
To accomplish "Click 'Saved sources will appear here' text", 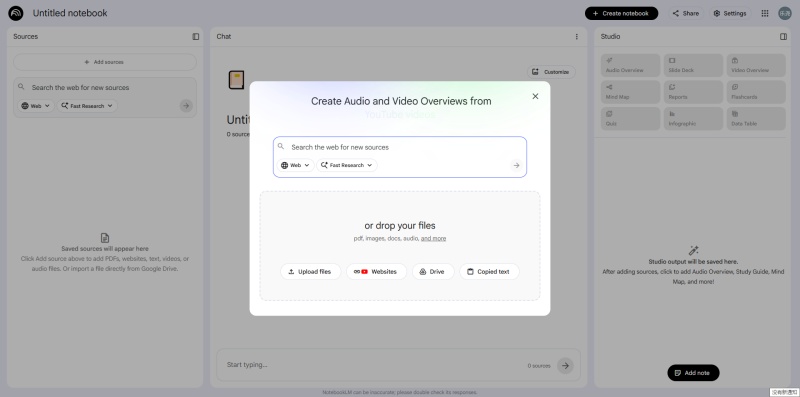I will point(105,249).
